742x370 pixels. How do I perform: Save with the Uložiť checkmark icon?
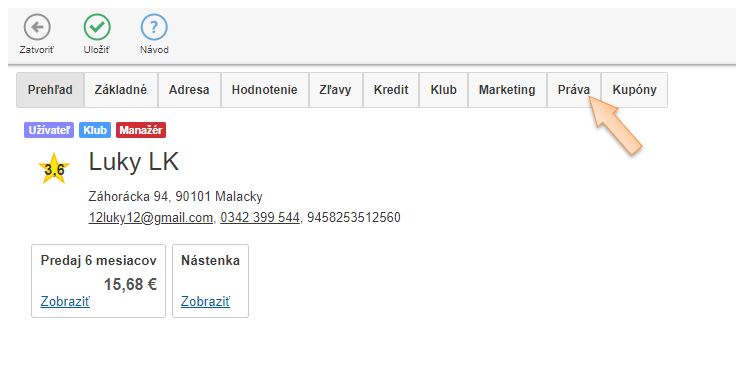[97, 27]
